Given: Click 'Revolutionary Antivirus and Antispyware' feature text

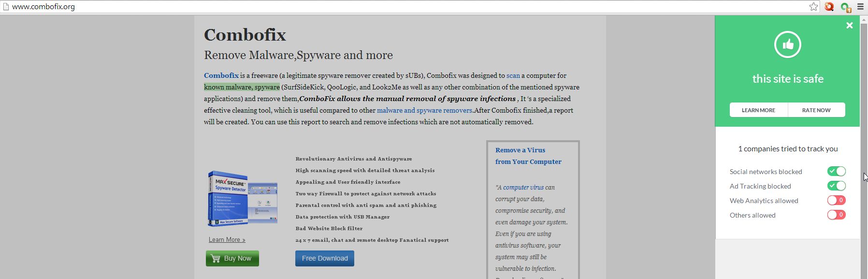Looking at the screenshot, I should click(354, 159).
